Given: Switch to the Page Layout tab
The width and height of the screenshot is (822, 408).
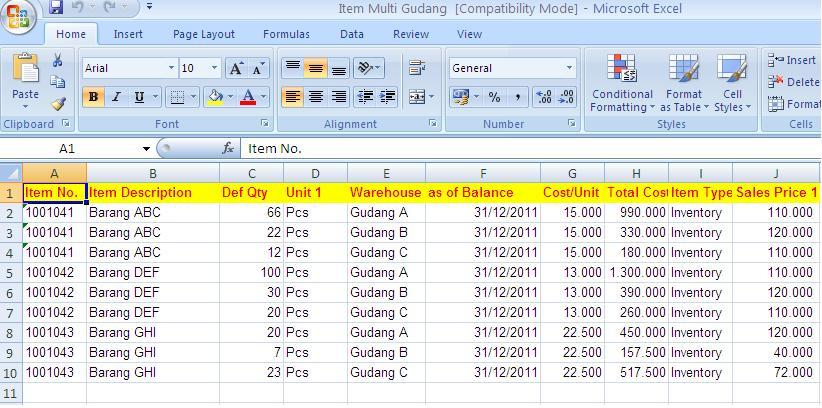Looking at the screenshot, I should (x=204, y=34).
